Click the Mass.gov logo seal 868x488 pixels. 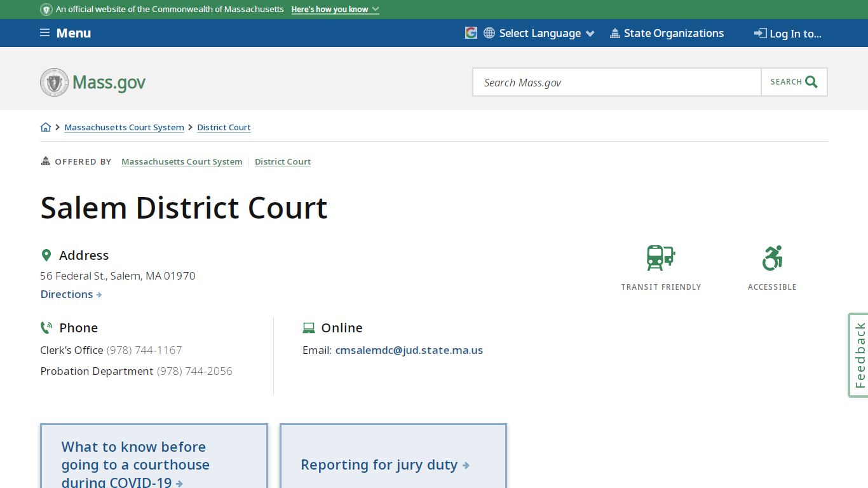tap(54, 83)
